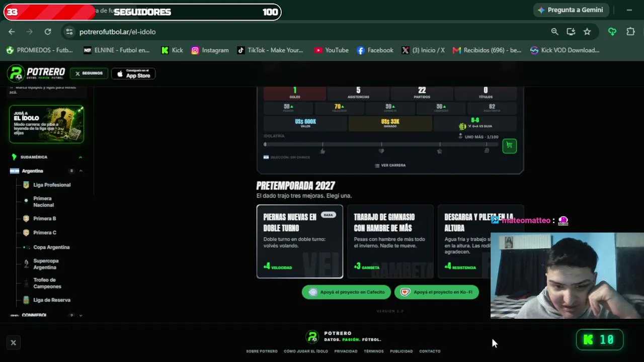Click the address bar URL
The width and height of the screenshot is (644, 362).
pos(118,32)
